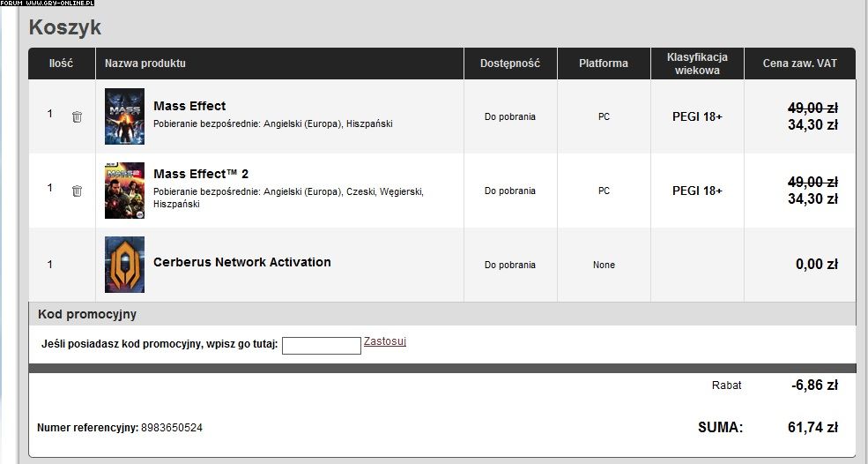The width and height of the screenshot is (868, 464).
Task: Click the promo code input field
Action: click(x=322, y=346)
